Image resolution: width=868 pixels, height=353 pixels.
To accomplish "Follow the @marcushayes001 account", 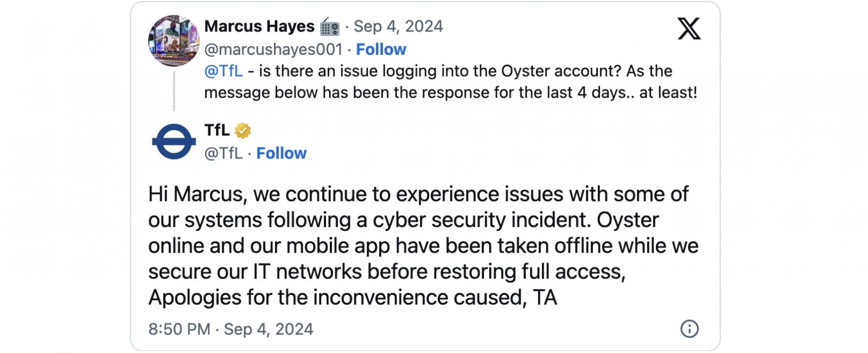I will click(381, 49).
